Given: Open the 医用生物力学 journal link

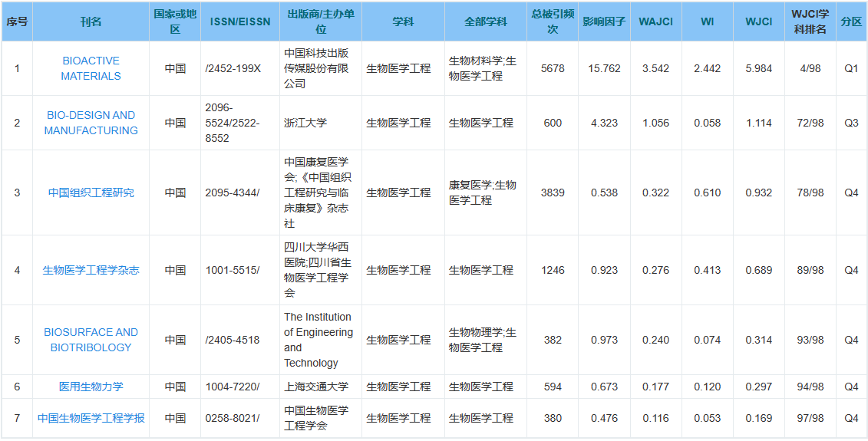Looking at the screenshot, I should pyautogui.click(x=91, y=387).
